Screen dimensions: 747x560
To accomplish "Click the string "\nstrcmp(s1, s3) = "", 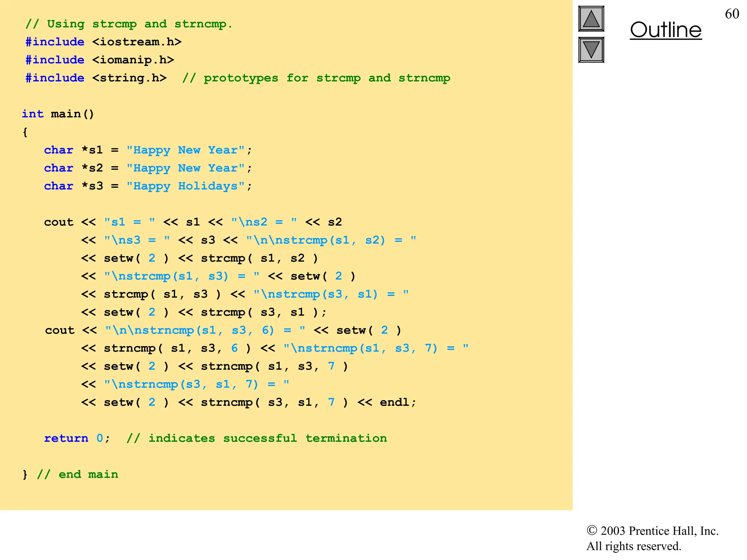I will pos(182,276).
